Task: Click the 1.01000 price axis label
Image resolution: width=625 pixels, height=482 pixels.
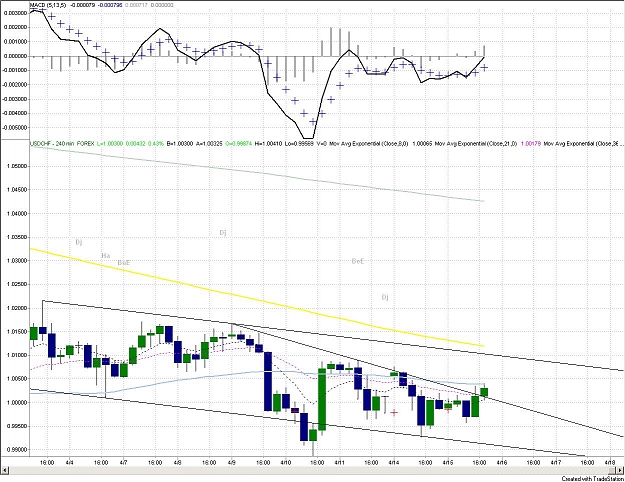Action: click(x=17, y=355)
